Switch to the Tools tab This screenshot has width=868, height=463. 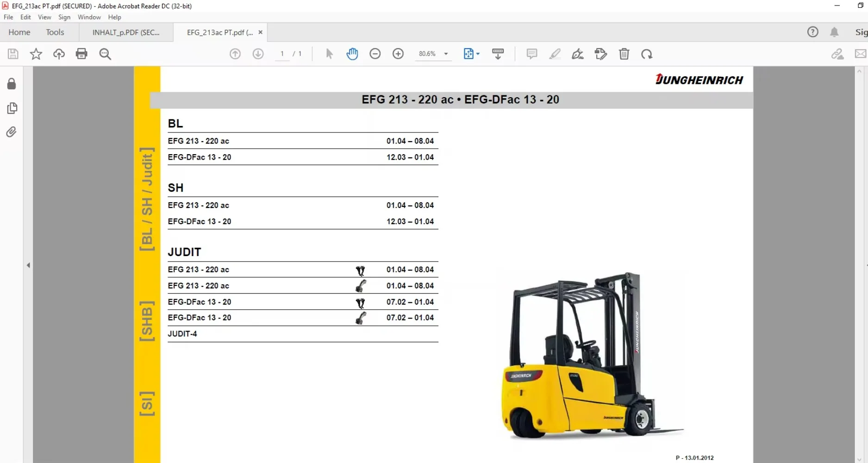[x=55, y=32]
